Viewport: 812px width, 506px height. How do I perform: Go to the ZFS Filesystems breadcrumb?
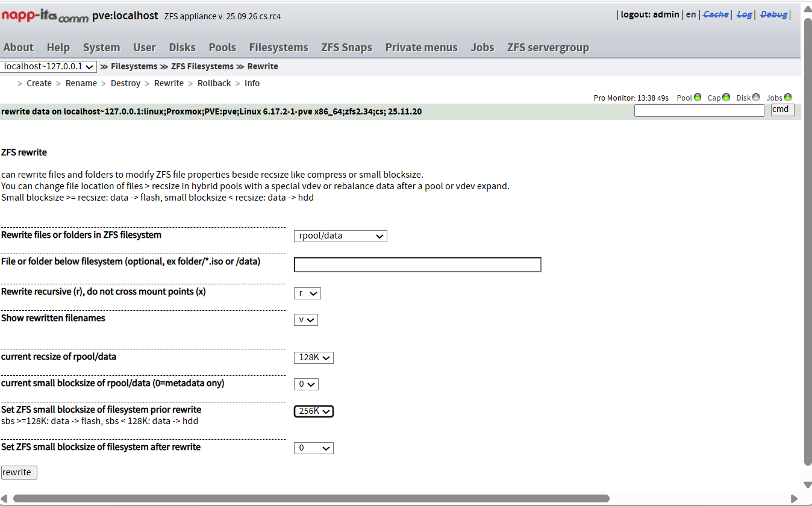click(202, 66)
